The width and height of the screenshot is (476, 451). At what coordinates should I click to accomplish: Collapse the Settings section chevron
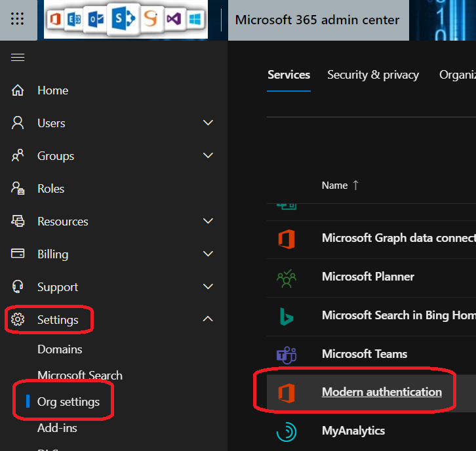208,319
